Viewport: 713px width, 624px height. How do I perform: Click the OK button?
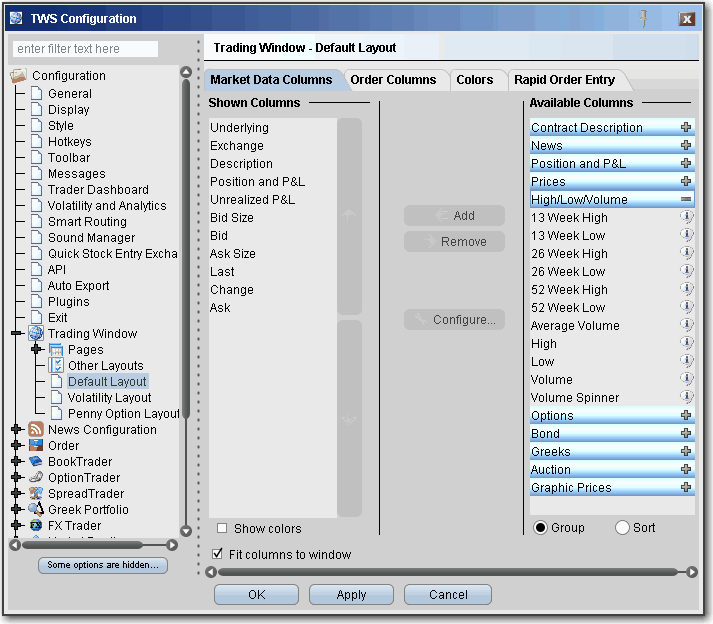click(256, 594)
